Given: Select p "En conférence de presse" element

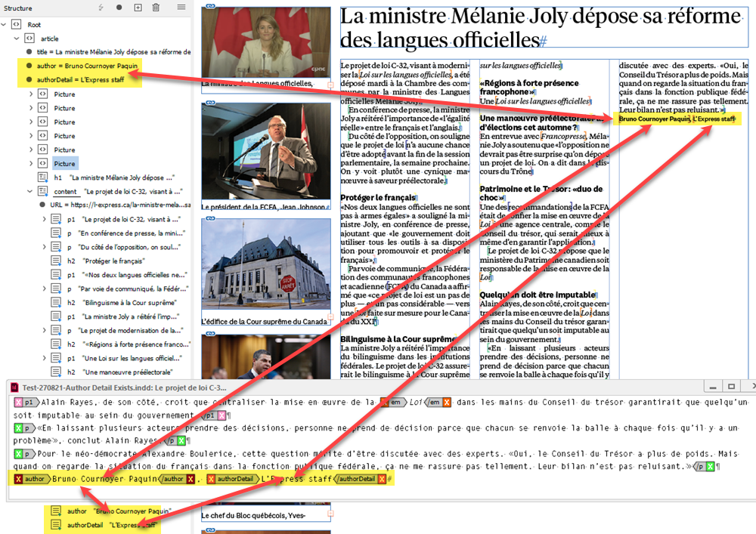Looking at the screenshot, I should (126, 233).
